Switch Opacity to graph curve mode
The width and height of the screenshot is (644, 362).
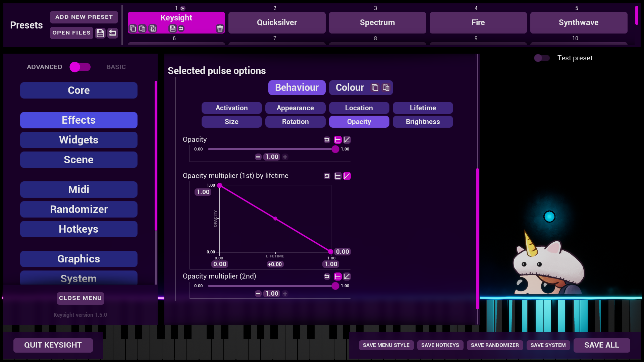pyautogui.click(x=347, y=140)
